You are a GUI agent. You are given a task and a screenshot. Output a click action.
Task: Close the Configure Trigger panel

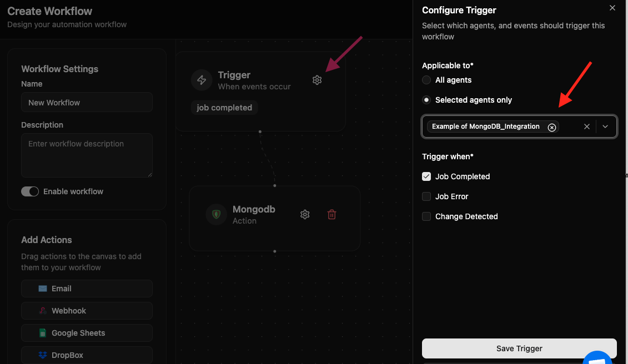point(612,8)
